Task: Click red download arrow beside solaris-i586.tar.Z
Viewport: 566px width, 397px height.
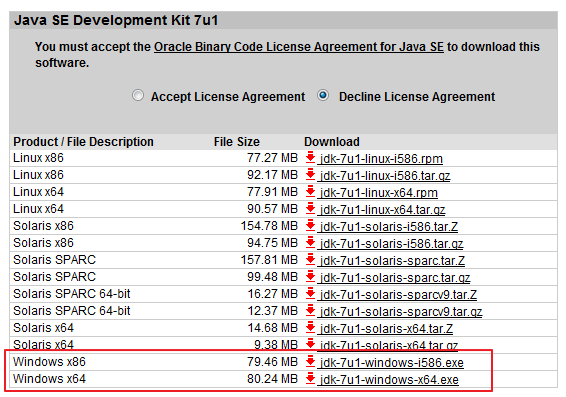Action: pos(310,226)
